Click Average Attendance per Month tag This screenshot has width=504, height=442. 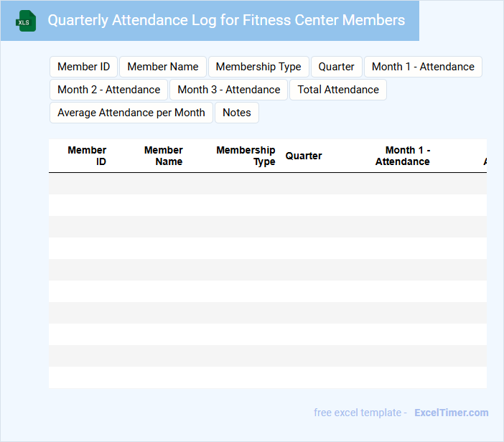[x=131, y=113]
